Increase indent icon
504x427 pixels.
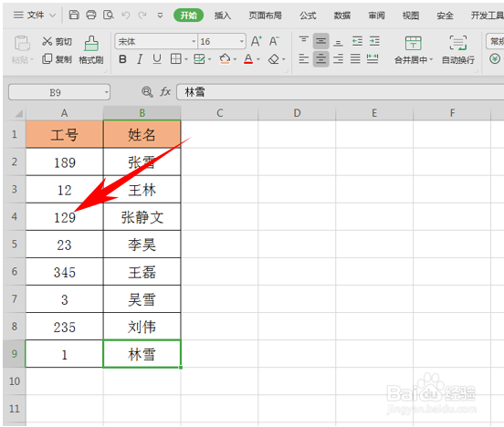point(374,41)
